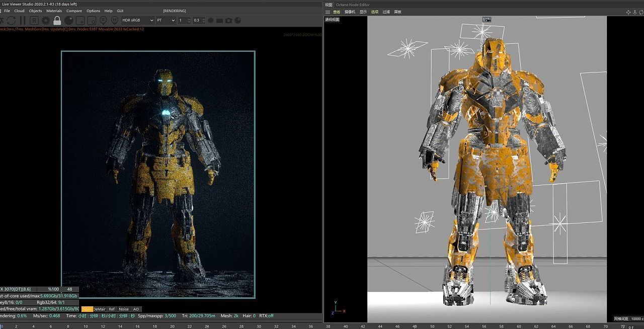Click the XYZ axis gizmo in viewport
Viewport: 644px width, 329px height.
point(337,309)
